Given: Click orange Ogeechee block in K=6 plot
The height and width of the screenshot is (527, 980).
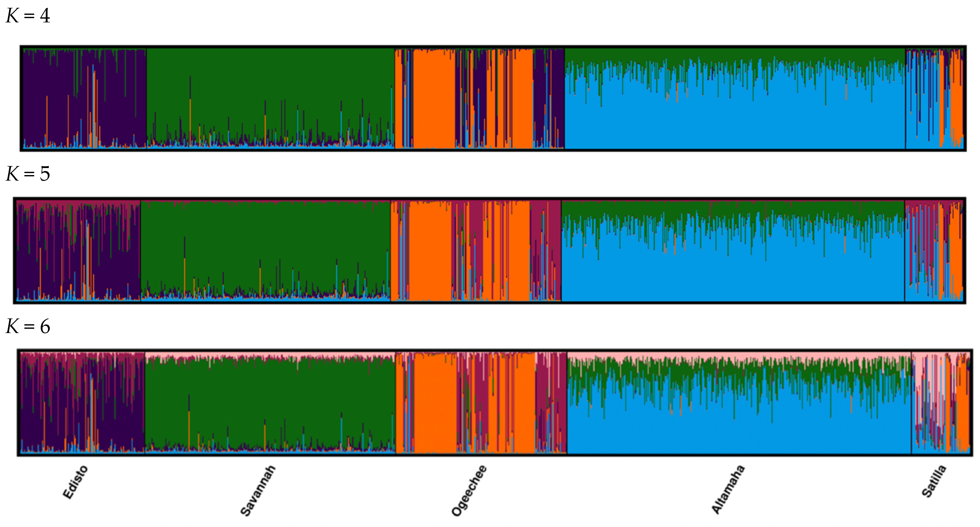Looking at the screenshot, I should [x=436, y=403].
